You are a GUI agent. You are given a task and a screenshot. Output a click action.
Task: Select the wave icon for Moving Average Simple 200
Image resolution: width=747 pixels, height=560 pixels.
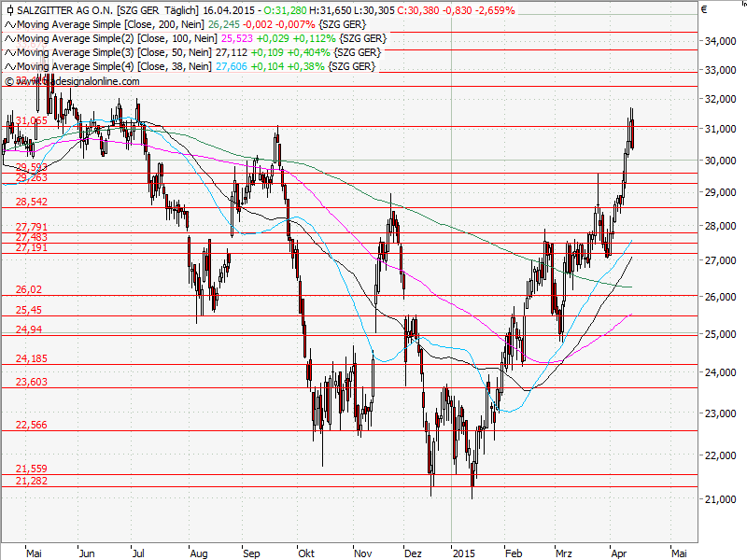coord(8,25)
